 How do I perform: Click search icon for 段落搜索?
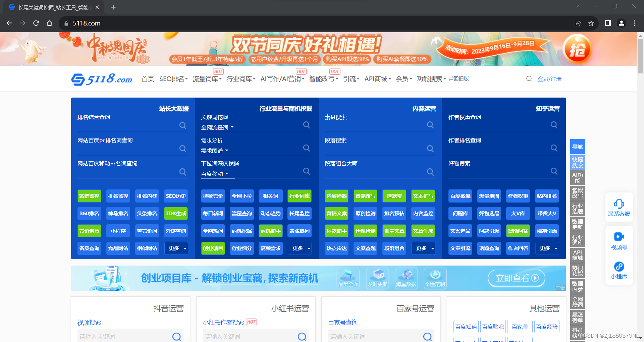click(430, 149)
